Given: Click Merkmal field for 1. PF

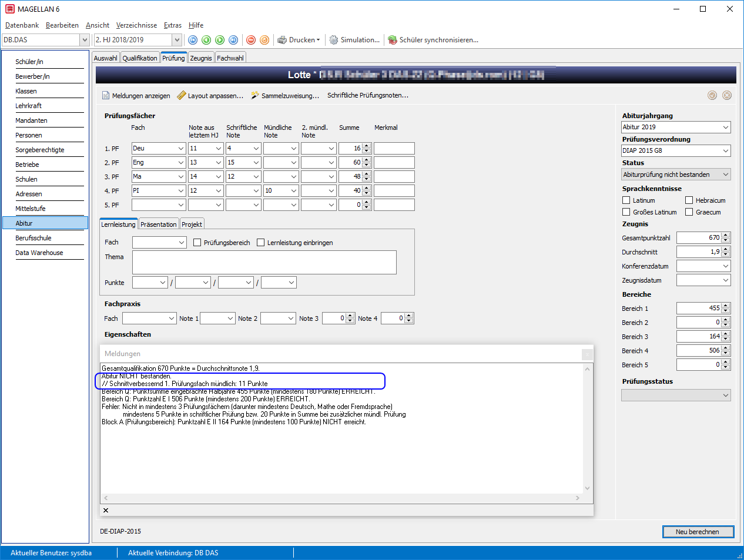Looking at the screenshot, I should point(394,148).
